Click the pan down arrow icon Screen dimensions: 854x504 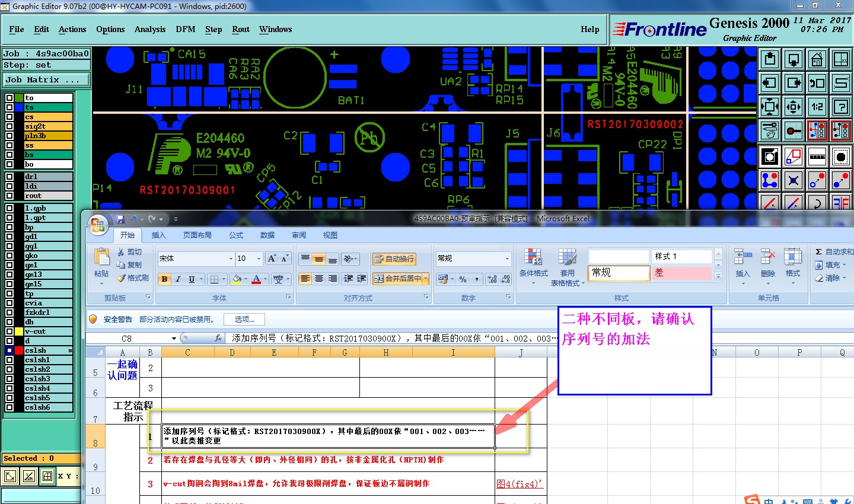tap(794, 59)
